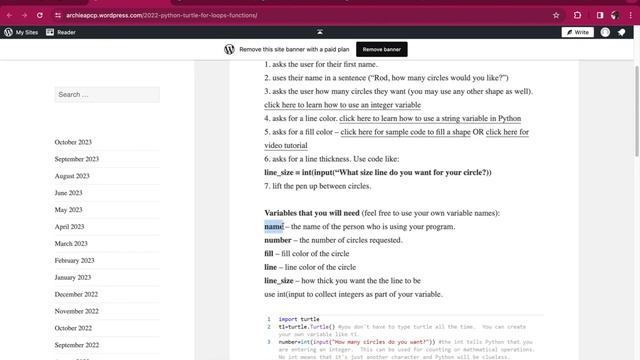
Task: Click the WordPress logo in the banner
Action: (229, 49)
